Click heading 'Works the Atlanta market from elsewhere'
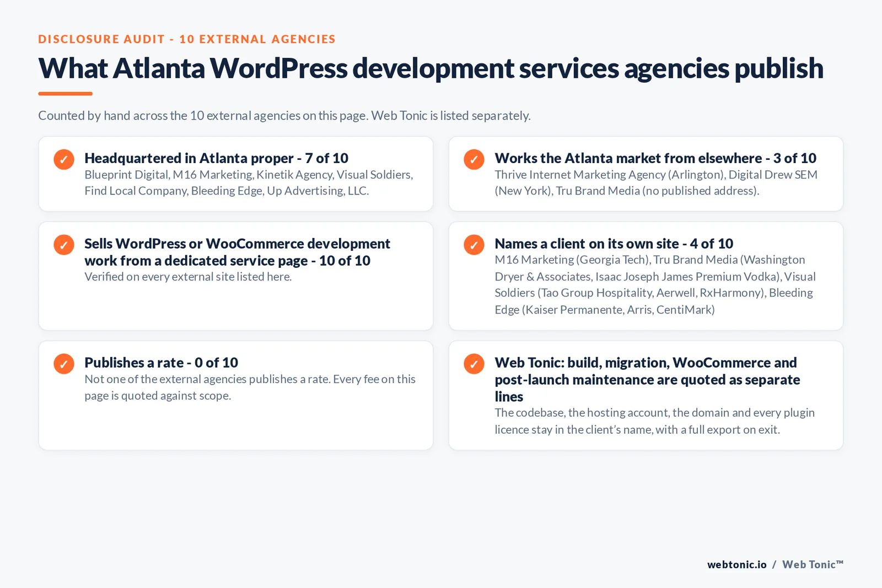Screen dimensions: 882x588 tap(655, 158)
